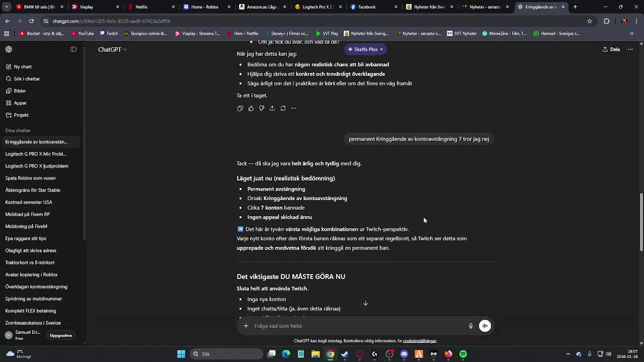The width and height of the screenshot is (644, 362).
Task: Give the response a thumbs down
Action: (262, 108)
